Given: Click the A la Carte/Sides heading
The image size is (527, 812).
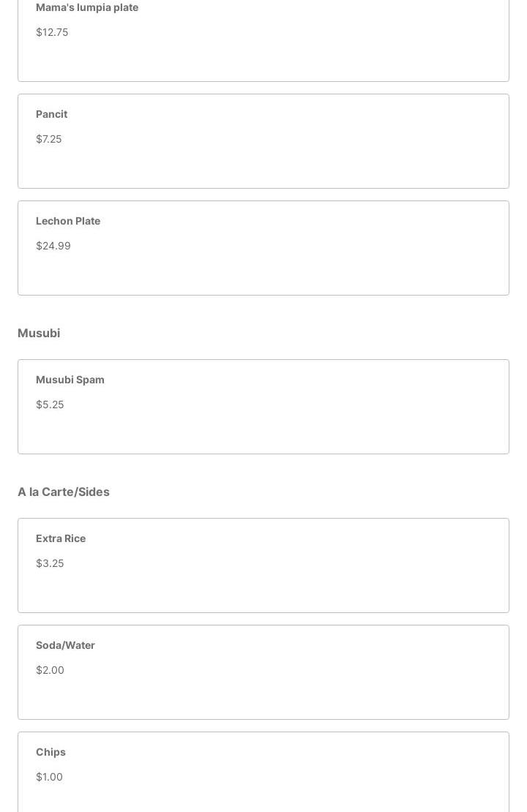Looking at the screenshot, I should tap(64, 492).
